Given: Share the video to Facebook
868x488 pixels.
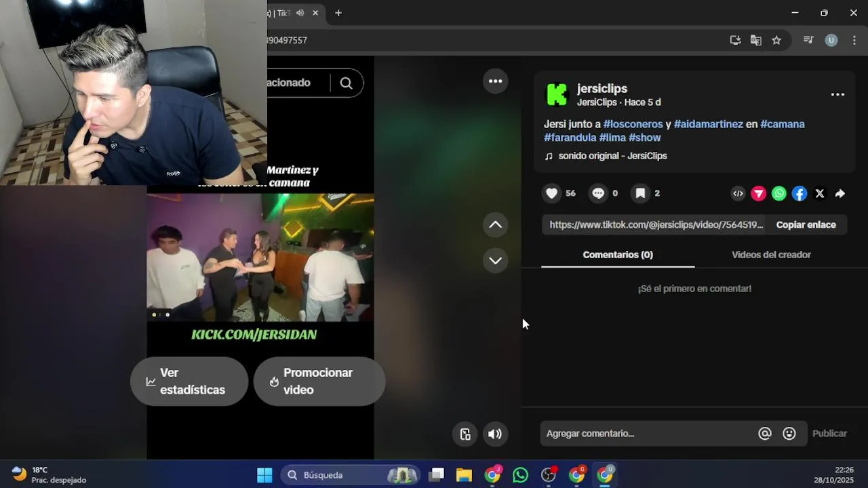Looking at the screenshot, I should tap(800, 194).
